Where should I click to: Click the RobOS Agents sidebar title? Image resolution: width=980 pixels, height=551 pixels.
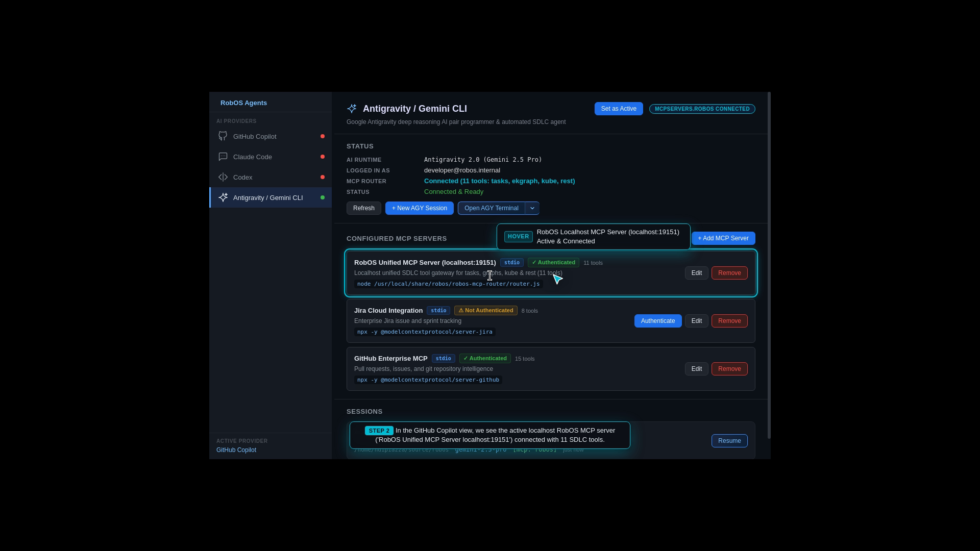(x=243, y=103)
